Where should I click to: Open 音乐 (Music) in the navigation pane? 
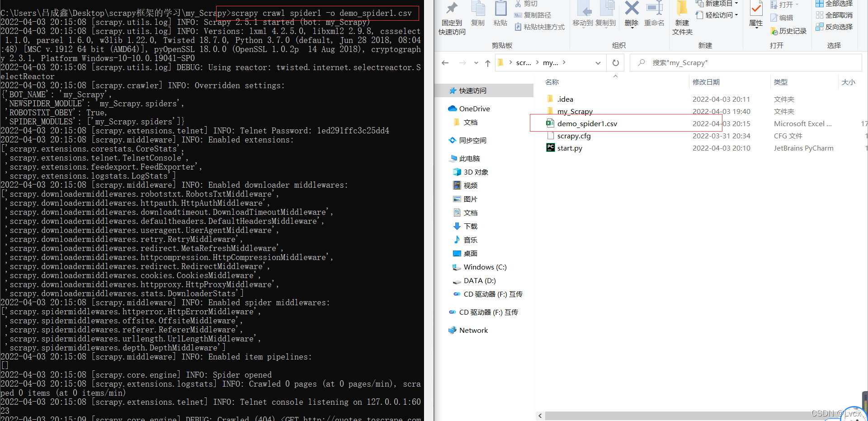(x=470, y=240)
